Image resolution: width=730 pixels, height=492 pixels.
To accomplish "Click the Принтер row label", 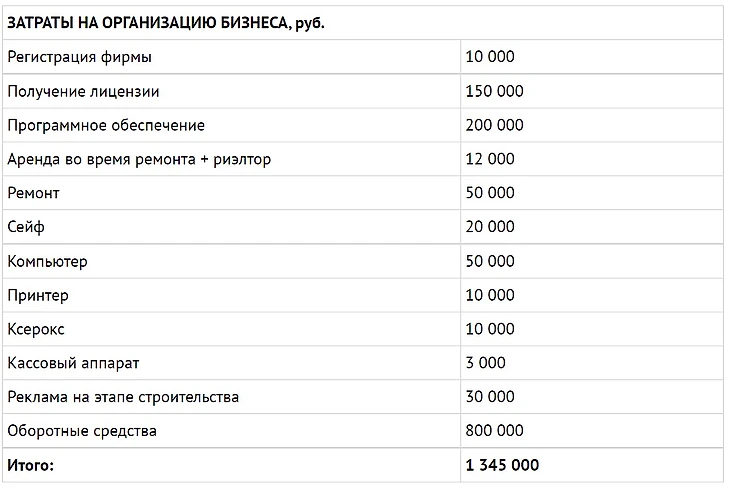I will coord(38,296).
